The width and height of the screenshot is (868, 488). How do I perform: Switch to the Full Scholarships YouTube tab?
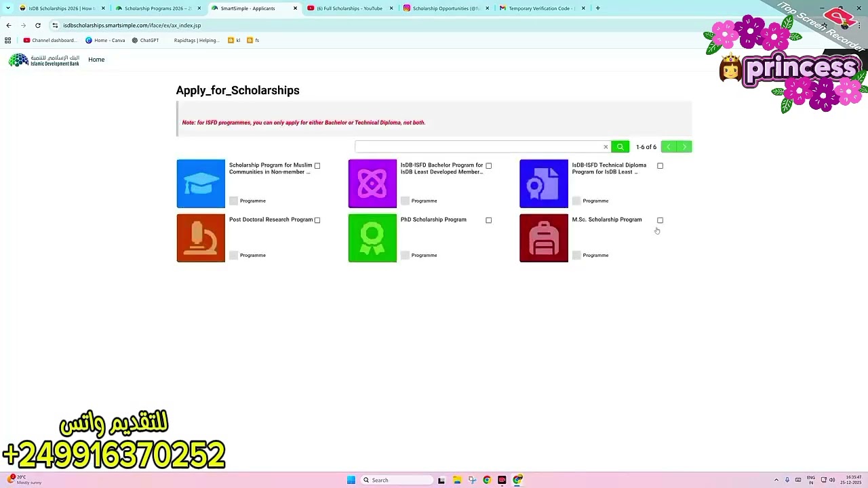[x=349, y=8]
